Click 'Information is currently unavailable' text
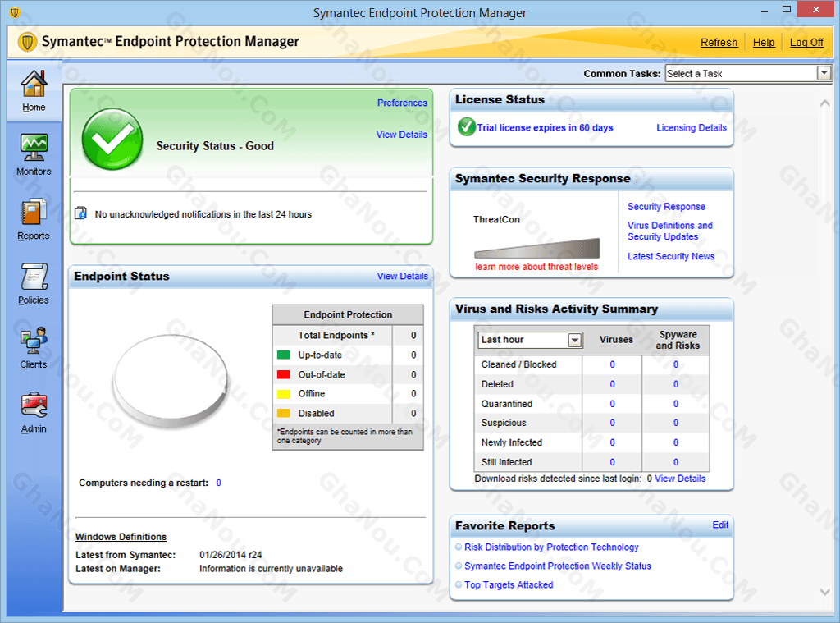Image resolution: width=840 pixels, height=623 pixels. (271, 568)
